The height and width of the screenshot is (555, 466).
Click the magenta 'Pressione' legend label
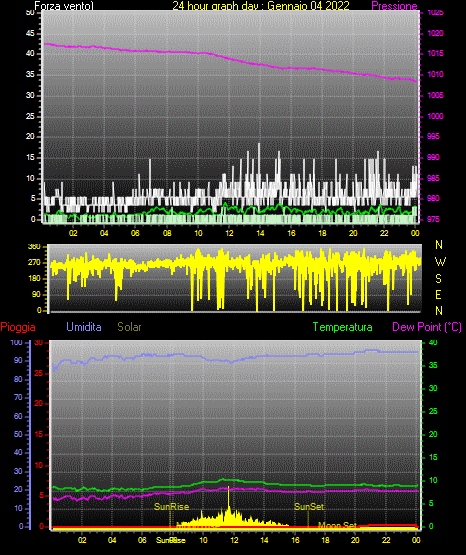coord(394,6)
